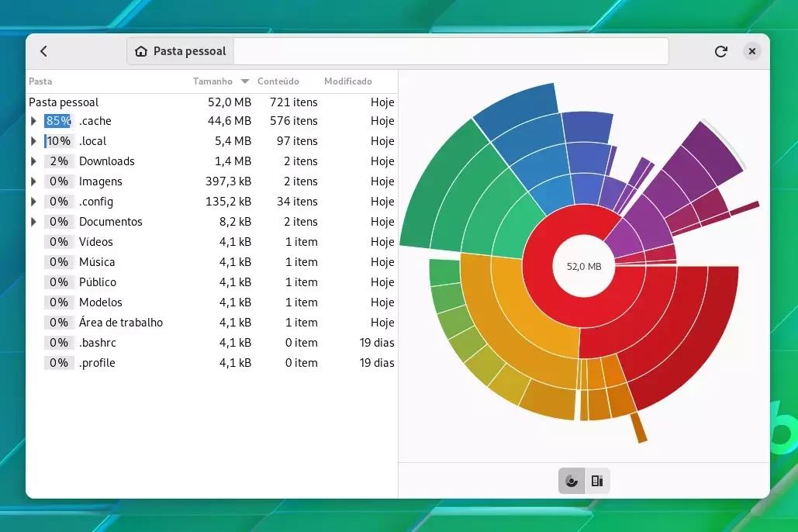Select the Público folder row

211,282
